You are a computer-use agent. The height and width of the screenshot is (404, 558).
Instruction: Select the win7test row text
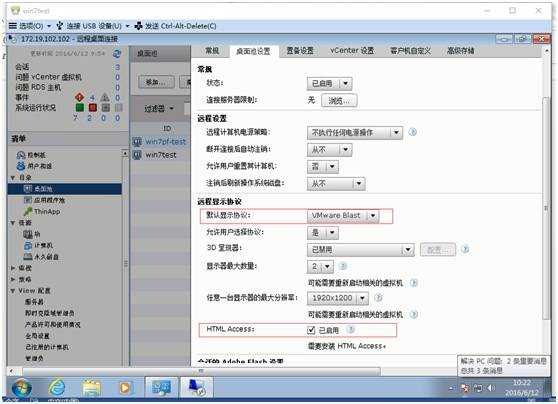point(160,155)
